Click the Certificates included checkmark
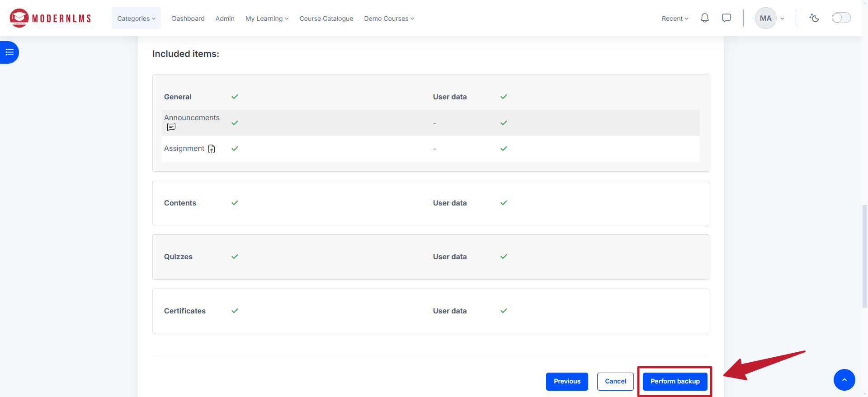 point(235,311)
